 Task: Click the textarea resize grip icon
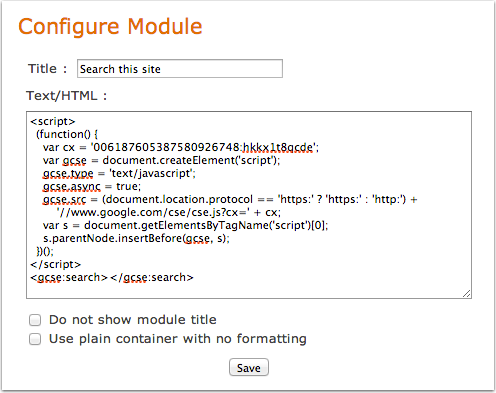467,294
